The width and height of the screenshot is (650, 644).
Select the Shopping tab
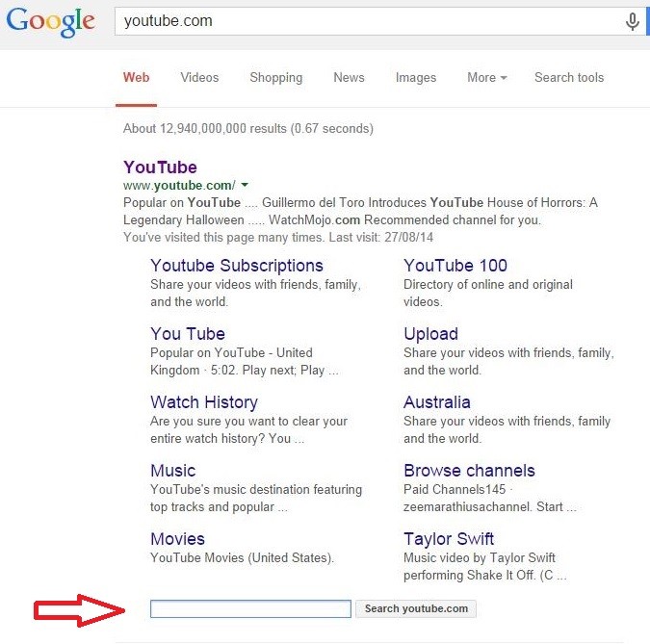(x=275, y=78)
